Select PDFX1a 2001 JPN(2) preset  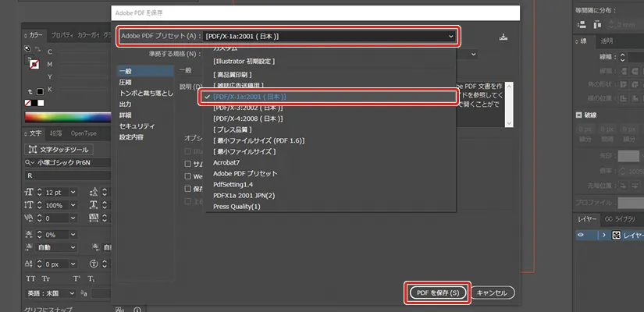(331, 196)
